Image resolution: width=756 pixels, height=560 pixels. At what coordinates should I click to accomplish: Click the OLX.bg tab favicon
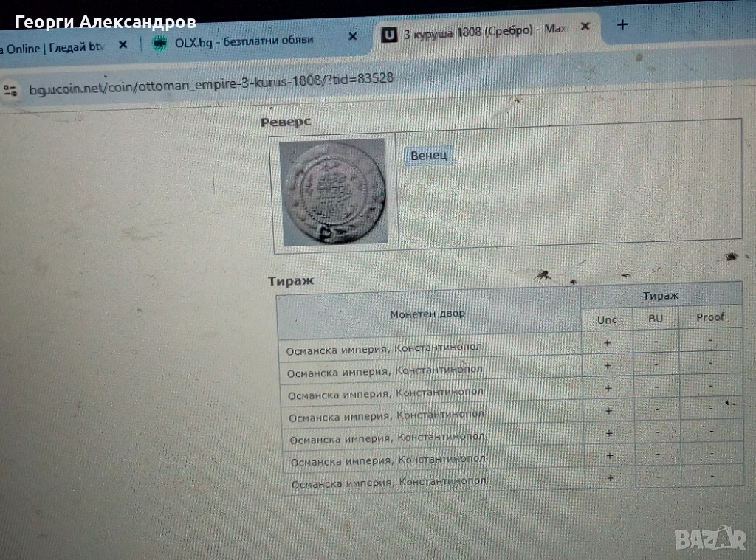point(159,42)
